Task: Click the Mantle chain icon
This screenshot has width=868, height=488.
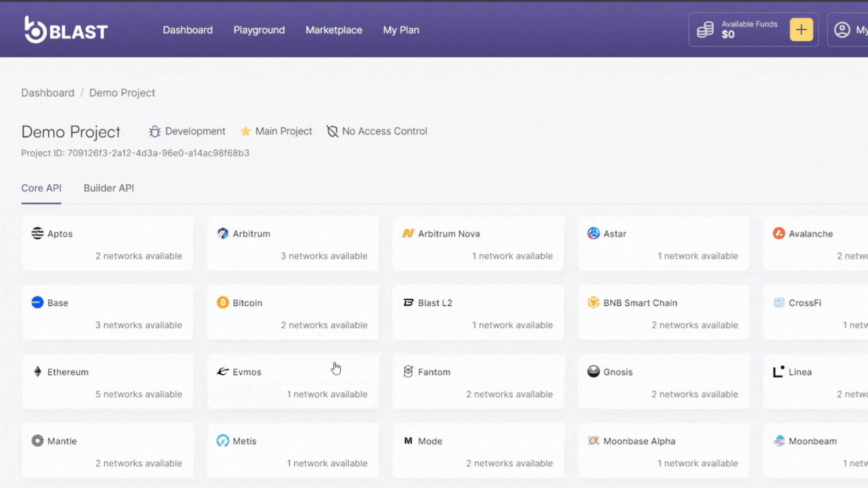Action: [37, 440]
